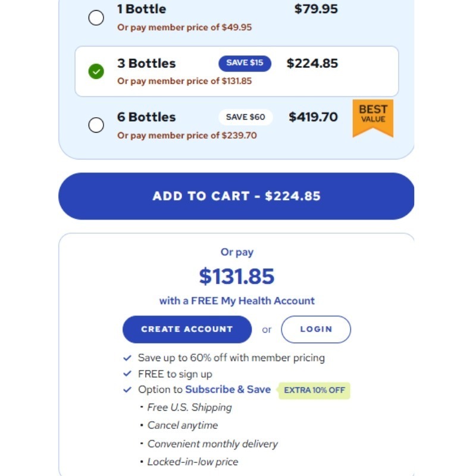Click the Best Value ribbon badge
This screenshot has height=476, width=476.
(373, 115)
